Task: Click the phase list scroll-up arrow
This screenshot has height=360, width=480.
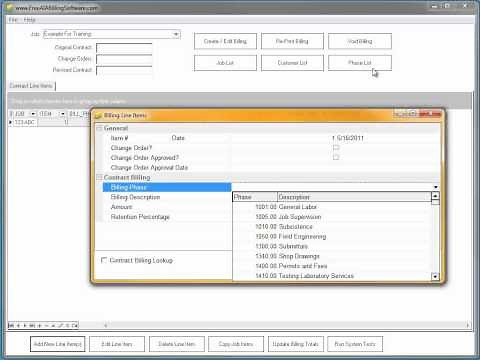Action: (x=435, y=196)
